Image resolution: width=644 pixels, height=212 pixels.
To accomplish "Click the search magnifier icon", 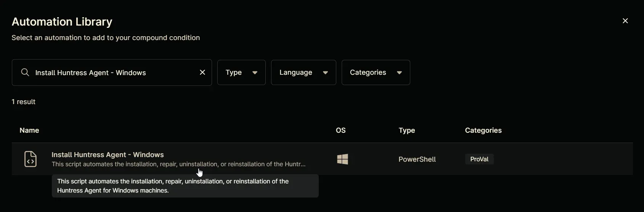I will click(x=25, y=72).
